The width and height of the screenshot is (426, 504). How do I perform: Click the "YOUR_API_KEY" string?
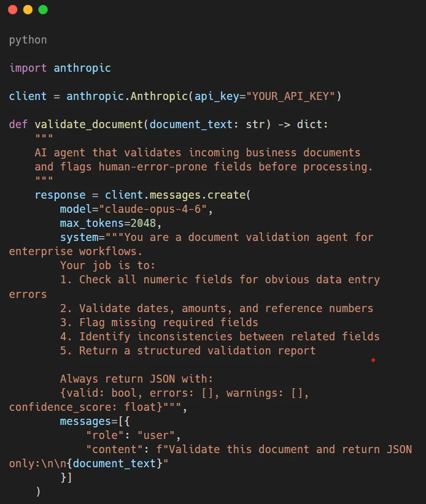(x=290, y=96)
